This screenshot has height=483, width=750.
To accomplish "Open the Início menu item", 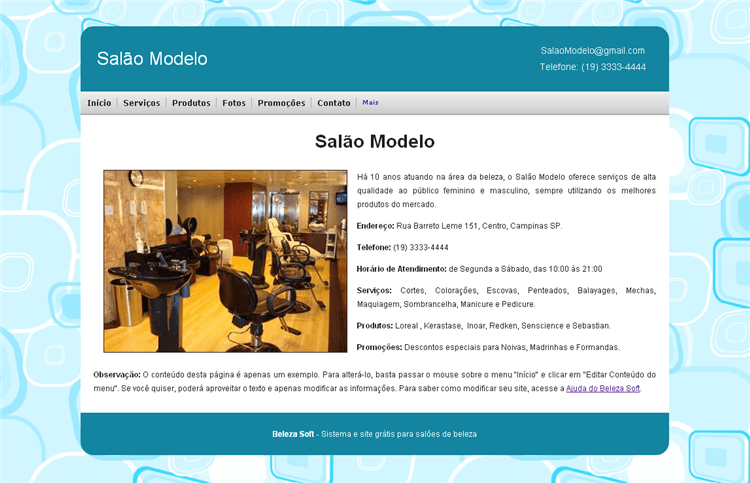I will 99,103.
